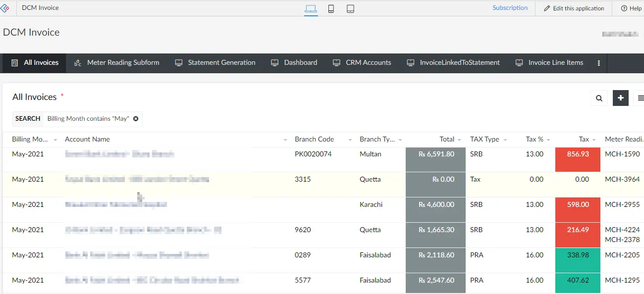Click the Help question-mark icon
The image size is (644, 294).
(x=625, y=8)
